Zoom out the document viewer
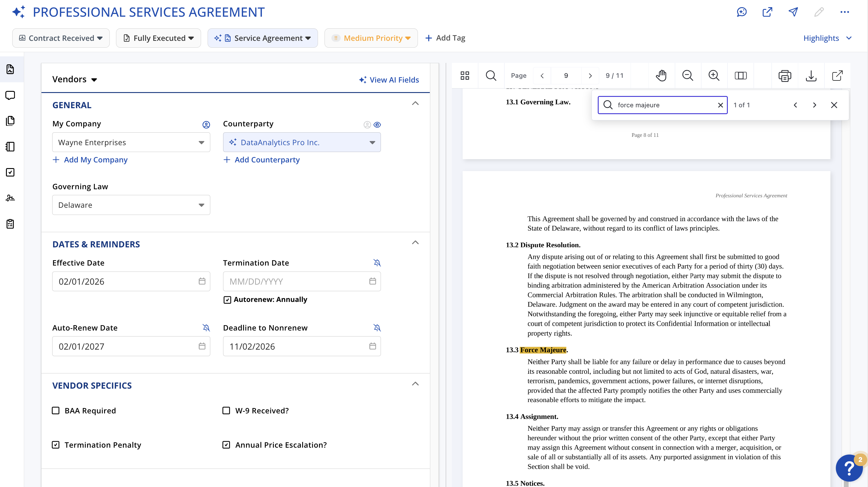This screenshot has height=487, width=868. point(688,76)
